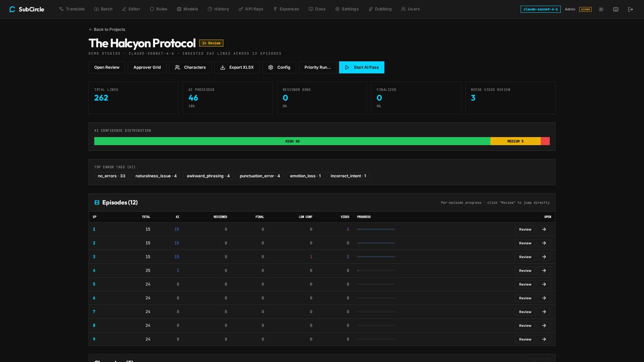Open the Editor tab
The image size is (644, 362).
coord(131,9)
